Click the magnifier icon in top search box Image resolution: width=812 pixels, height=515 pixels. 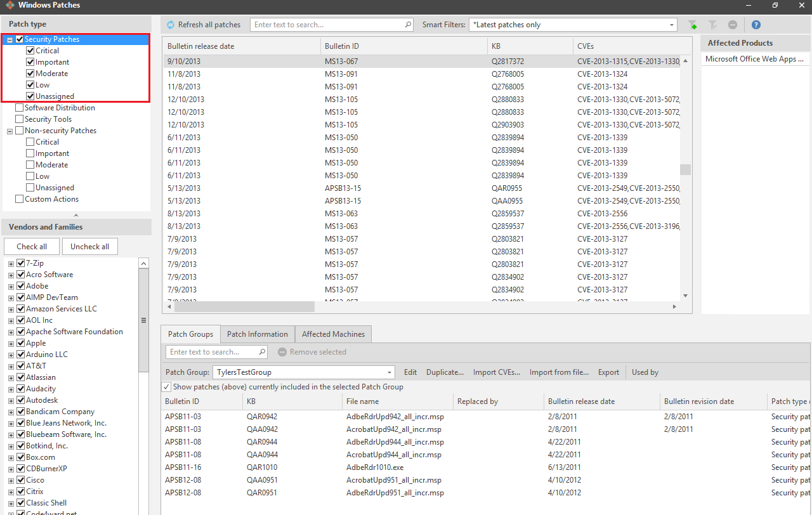(x=408, y=25)
